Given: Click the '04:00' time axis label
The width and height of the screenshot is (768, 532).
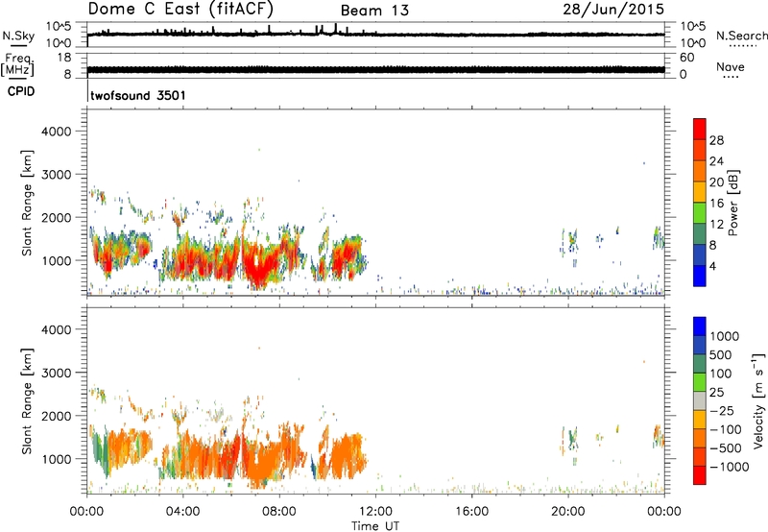Looking at the screenshot, I should (x=183, y=512).
